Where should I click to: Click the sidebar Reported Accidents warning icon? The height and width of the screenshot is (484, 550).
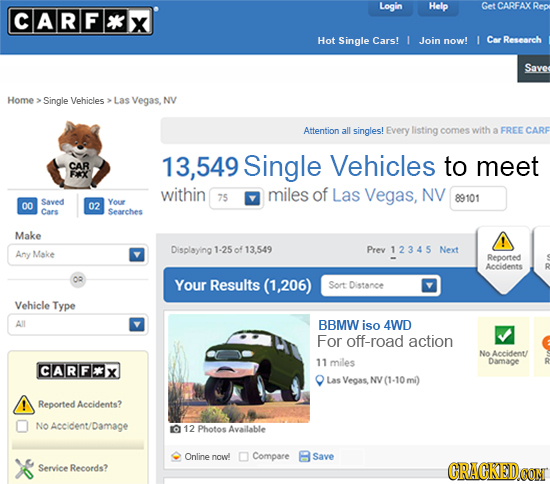[24, 404]
